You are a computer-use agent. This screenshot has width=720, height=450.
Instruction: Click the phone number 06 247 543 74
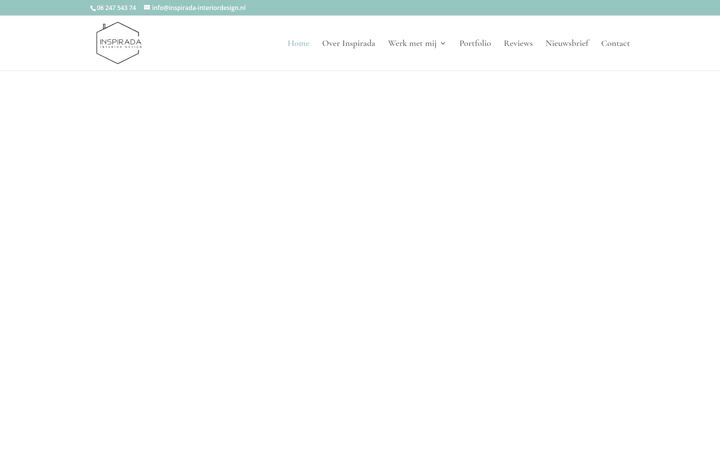116,8
